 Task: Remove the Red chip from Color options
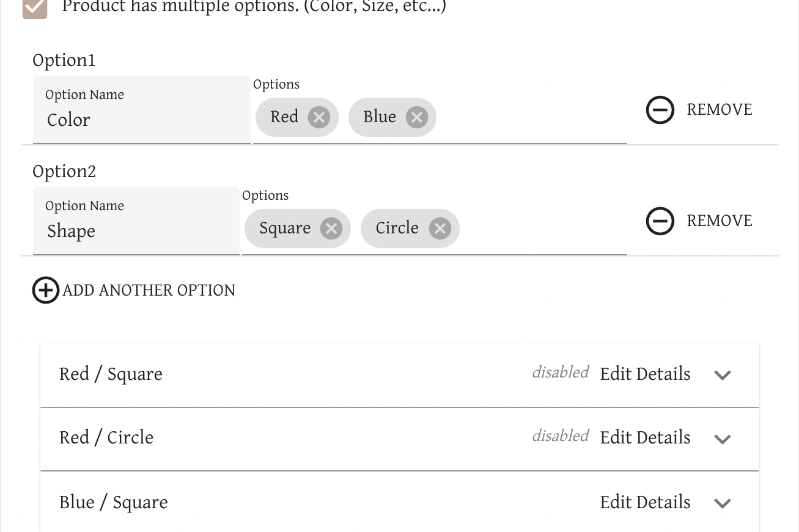(x=318, y=117)
